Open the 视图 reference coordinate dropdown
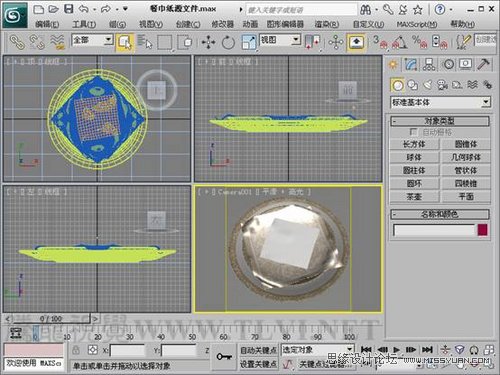 pyautogui.click(x=296, y=40)
